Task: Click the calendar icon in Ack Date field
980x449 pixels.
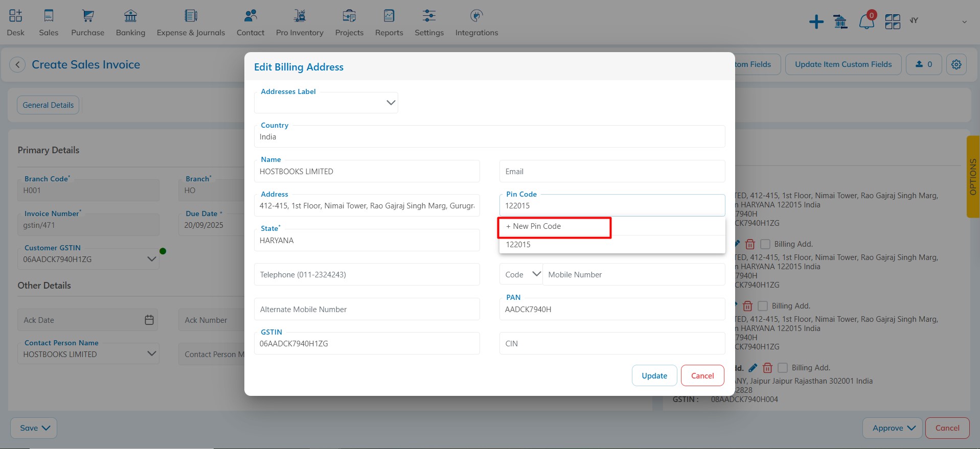Action: tap(149, 320)
